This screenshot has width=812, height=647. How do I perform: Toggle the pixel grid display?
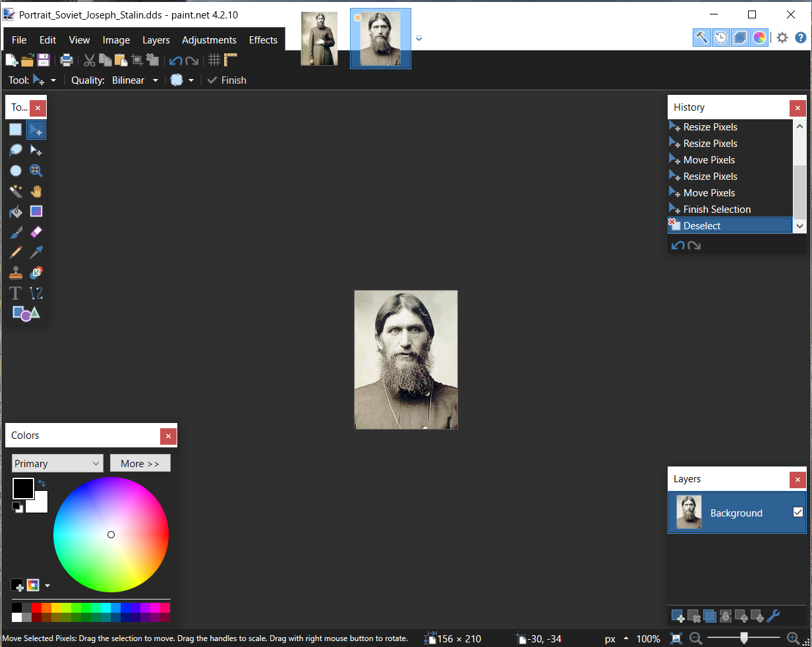pos(214,61)
